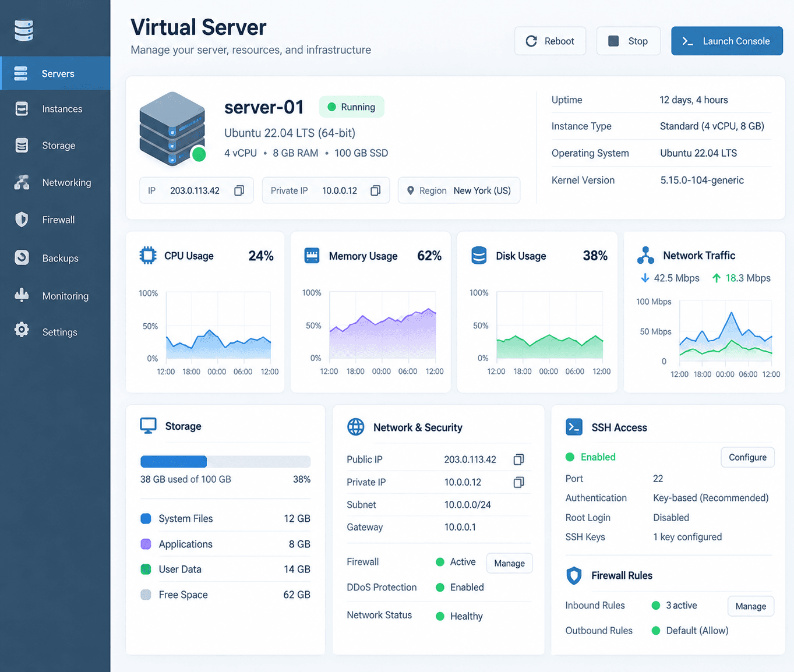Click the Disk Usage database icon
The height and width of the screenshot is (672, 794).
479,256
